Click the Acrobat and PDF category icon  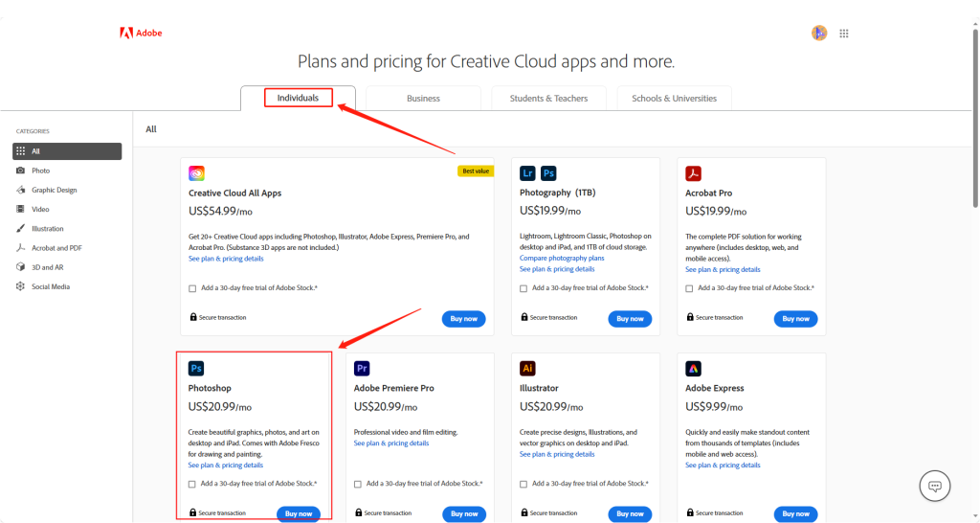(x=21, y=248)
